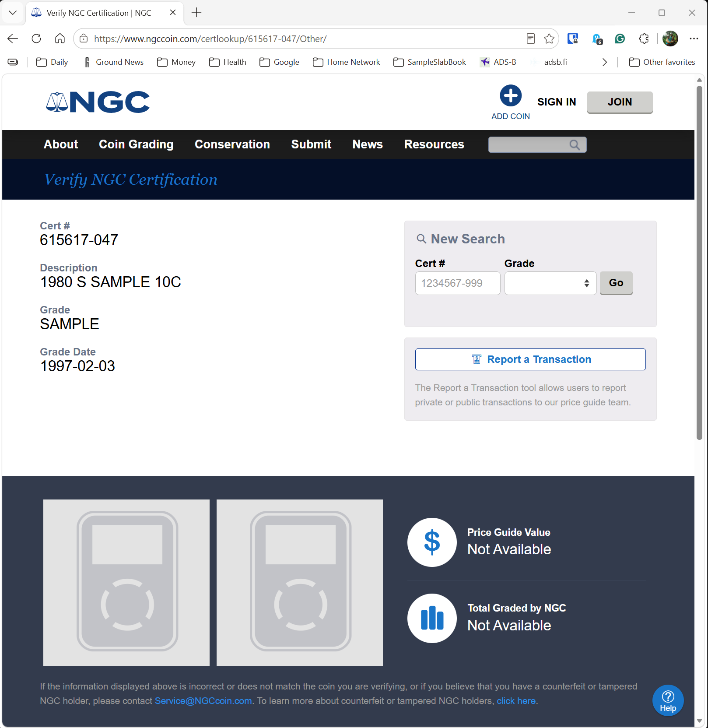
Task: Open the Health favorites folder
Action: (x=228, y=62)
